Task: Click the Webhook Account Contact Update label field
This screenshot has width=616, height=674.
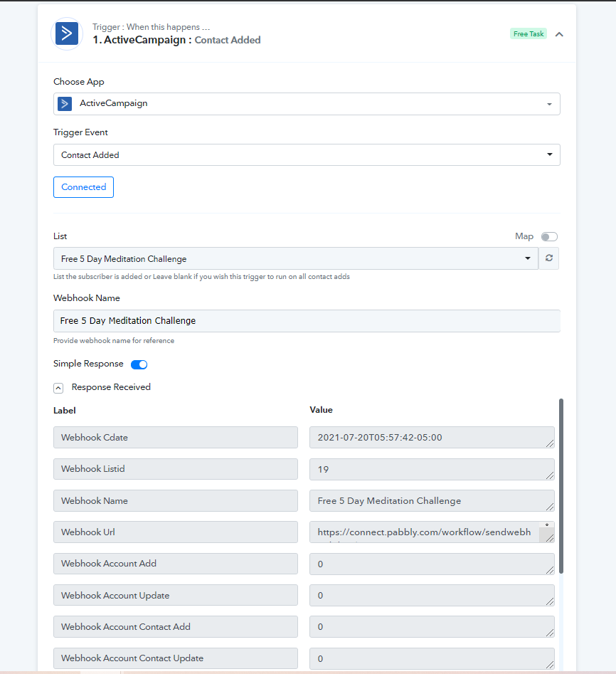Action: [x=175, y=658]
